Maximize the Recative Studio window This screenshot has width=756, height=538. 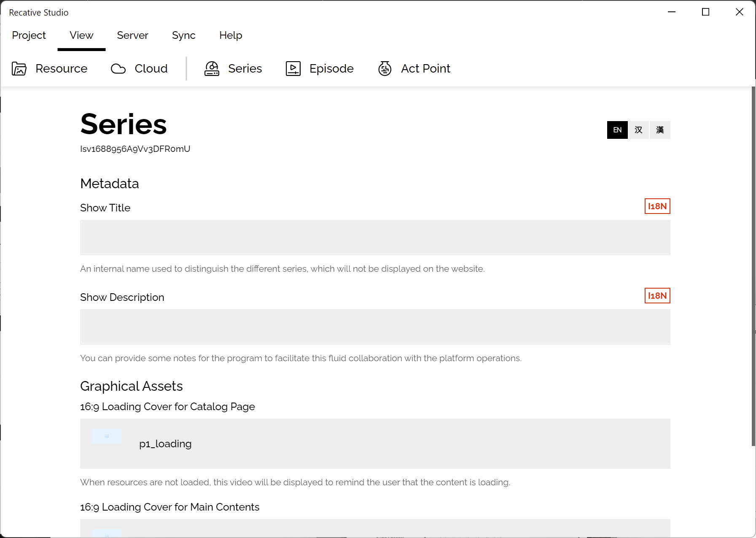tap(705, 12)
